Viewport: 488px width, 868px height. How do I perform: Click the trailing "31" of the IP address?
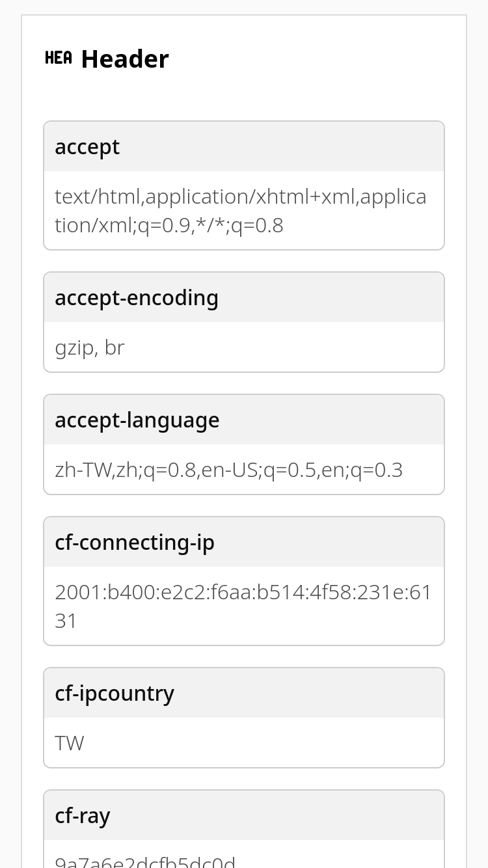66,621
